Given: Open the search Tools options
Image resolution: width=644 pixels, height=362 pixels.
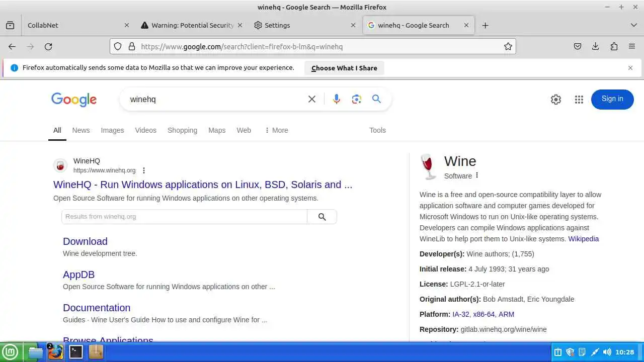Looking at the screenshot, I should (x=377, y=130).
